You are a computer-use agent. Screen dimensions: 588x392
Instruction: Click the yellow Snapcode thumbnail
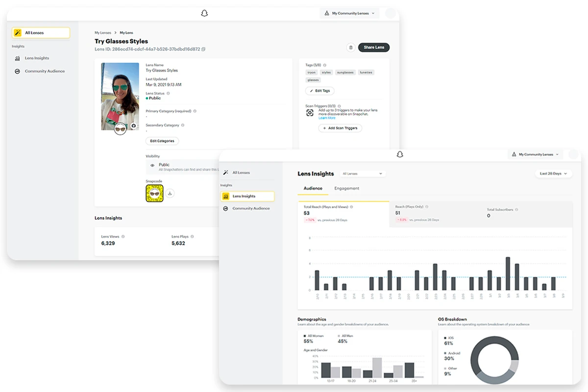(x=154, y=194)
